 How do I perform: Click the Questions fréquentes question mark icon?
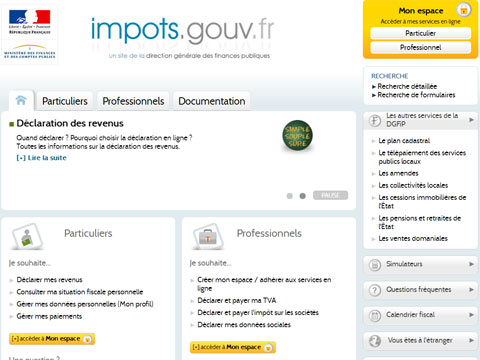pos(375,290)
